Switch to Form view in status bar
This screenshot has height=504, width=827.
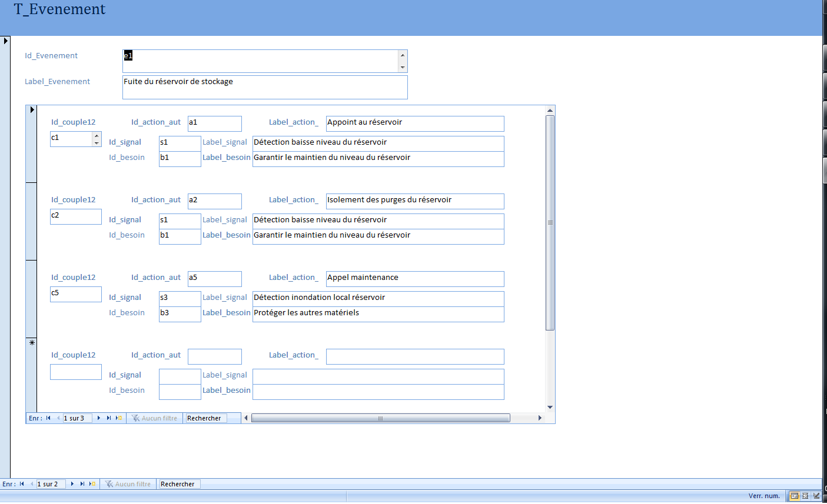[x=795, y=496]
